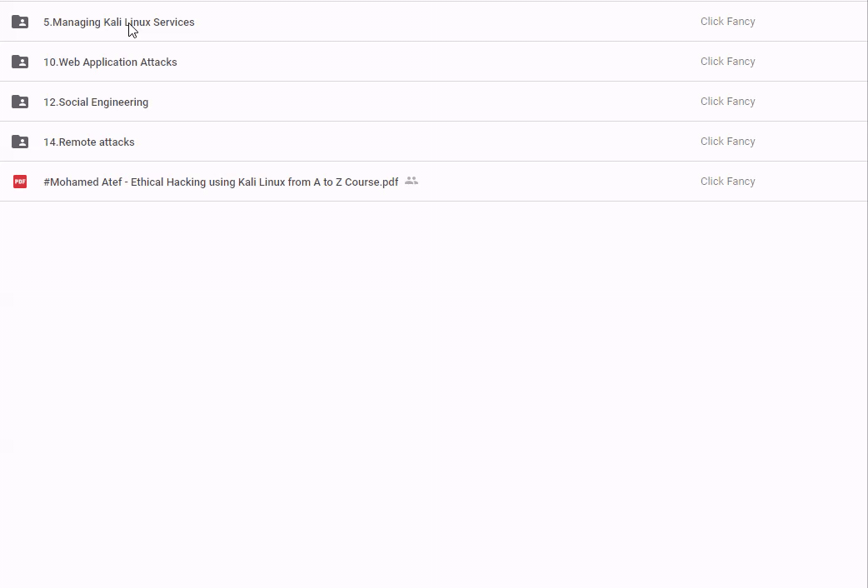The image size is (868, 588).
Task: Open the Mohamed Atef Ethical Hacking PDF filename
Action: 221,182
